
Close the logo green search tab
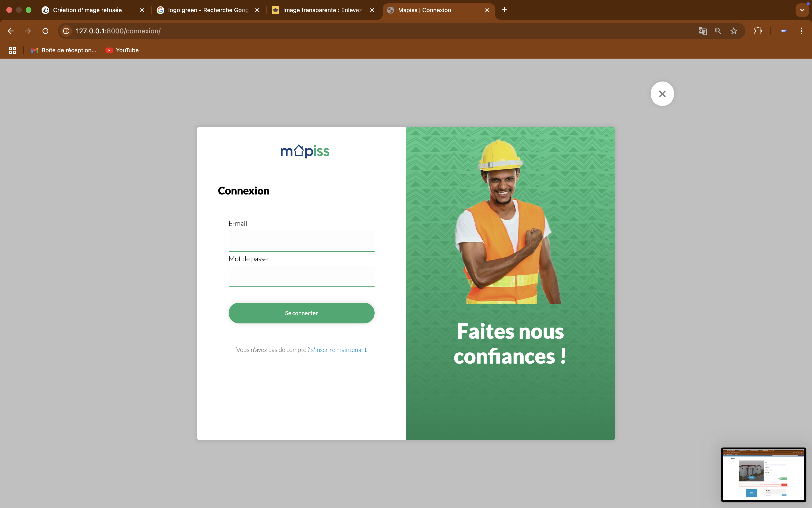(257, 10)
